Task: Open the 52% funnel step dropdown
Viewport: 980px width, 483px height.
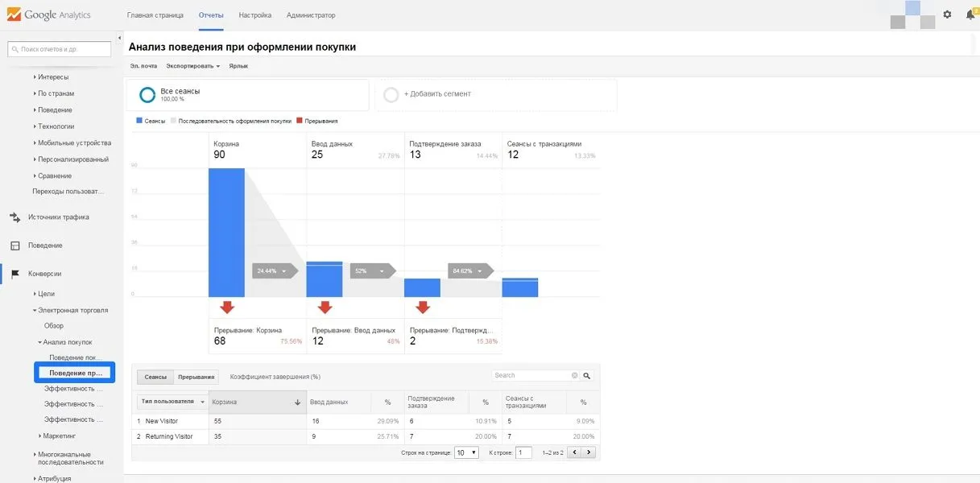Action: [373, 271]
